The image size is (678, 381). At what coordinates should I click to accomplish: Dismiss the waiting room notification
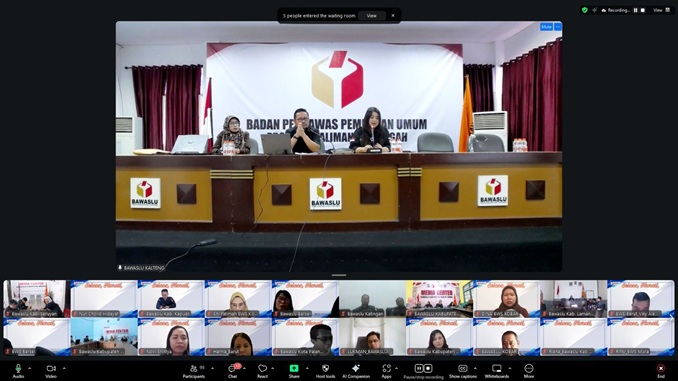tap(393, 16)
